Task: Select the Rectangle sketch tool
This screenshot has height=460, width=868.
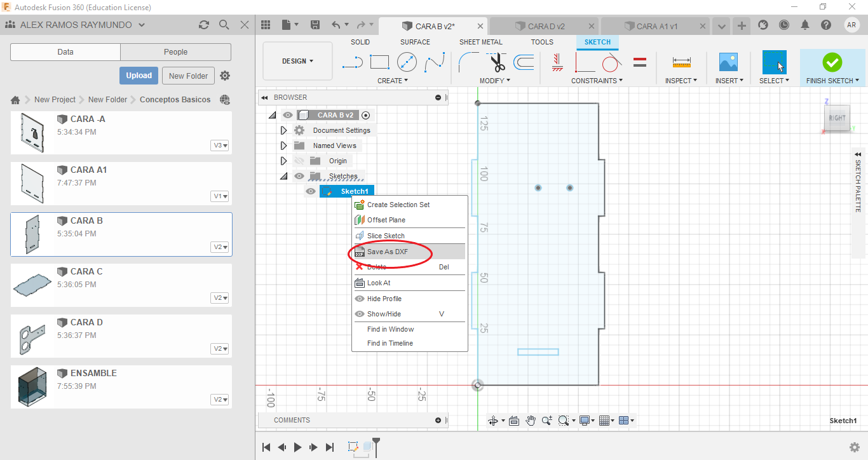Action: (379, 62)
